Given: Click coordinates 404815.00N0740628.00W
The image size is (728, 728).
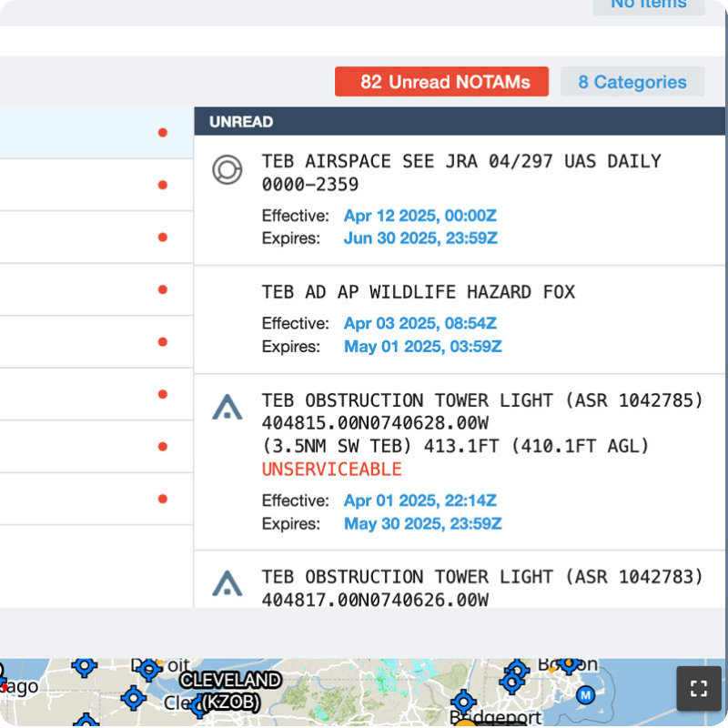Looking at the screenshot, I should (x=375, y=423).
